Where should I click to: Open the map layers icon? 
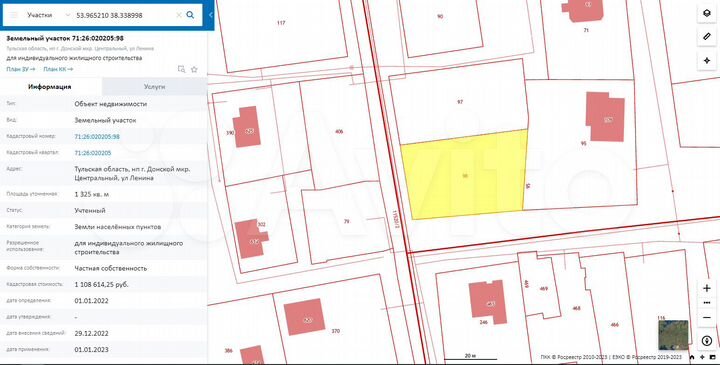coord(707,13)
